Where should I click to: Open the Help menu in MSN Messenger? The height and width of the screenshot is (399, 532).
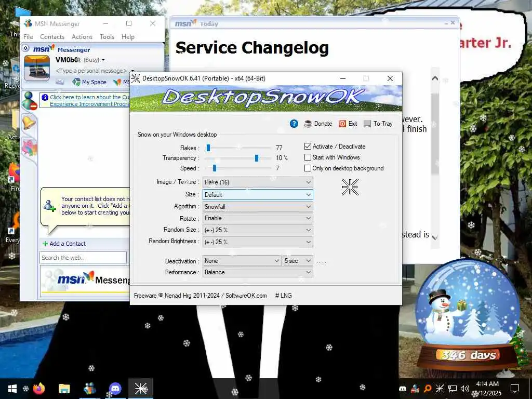pos(128,37)
